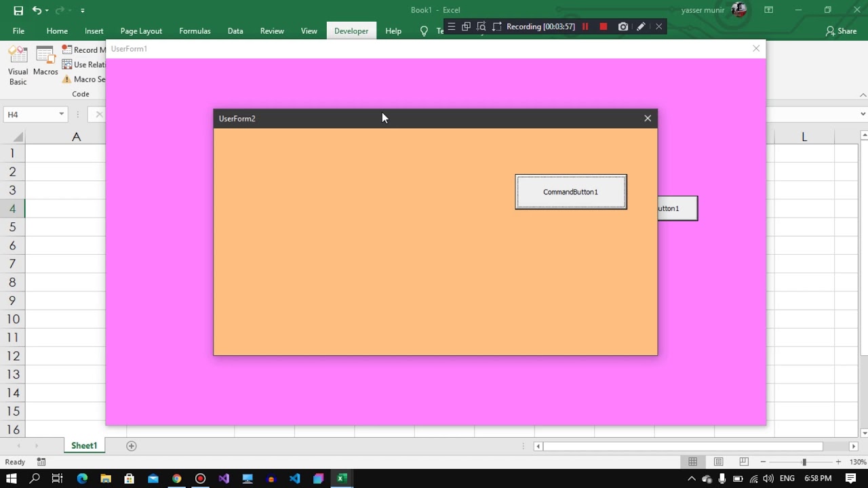Screen dimensions: 868x488
Task: Select the Developer tab
Action: 351,30
